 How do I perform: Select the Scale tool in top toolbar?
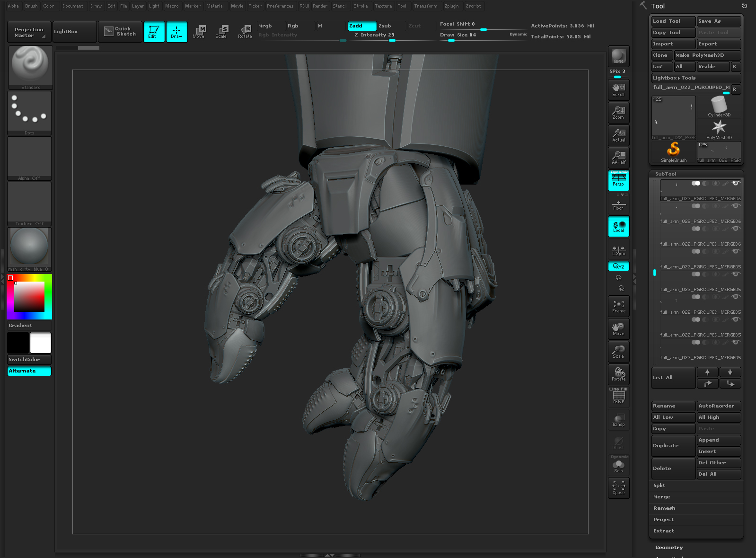[x=221, y=32]
